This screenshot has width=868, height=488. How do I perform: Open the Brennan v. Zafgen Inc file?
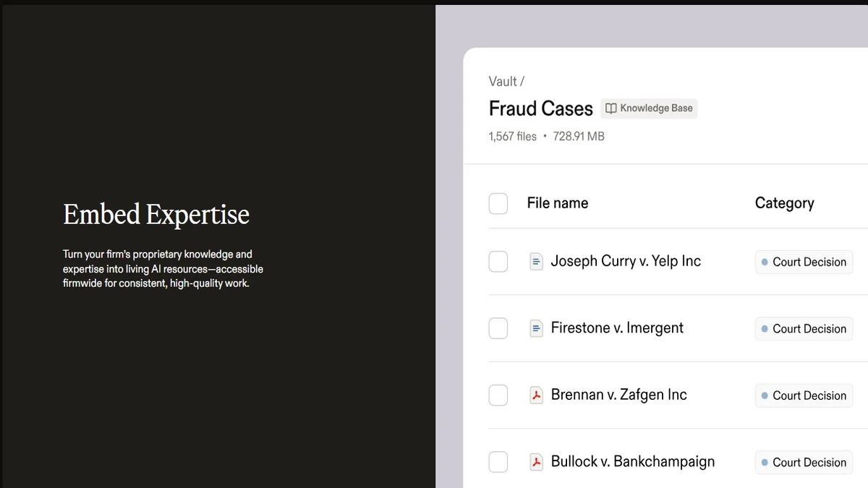tap(618, 395)
